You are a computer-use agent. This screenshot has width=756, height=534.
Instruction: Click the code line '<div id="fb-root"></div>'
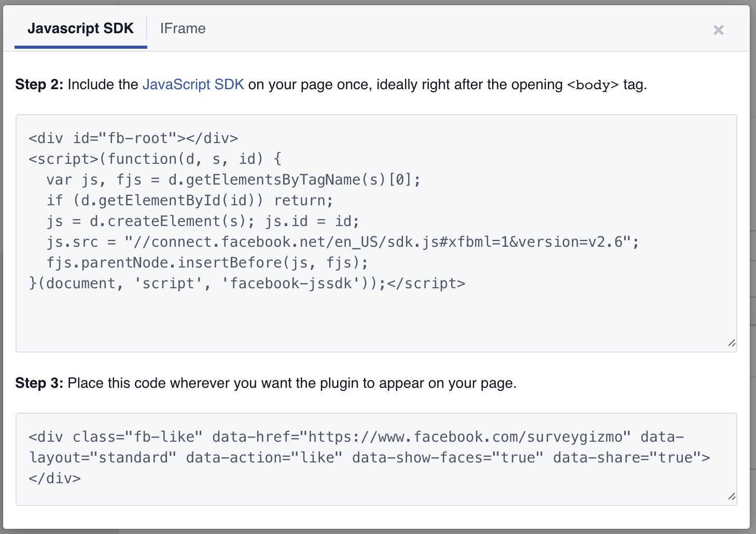click(134, 138)
